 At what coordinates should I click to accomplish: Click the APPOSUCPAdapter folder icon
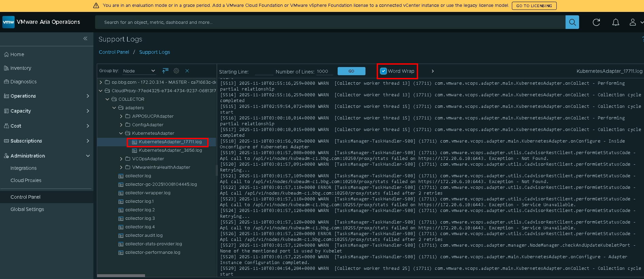(x=128, y=116)
